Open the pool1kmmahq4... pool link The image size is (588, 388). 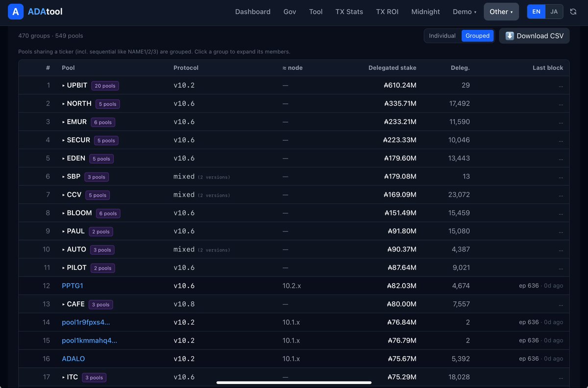89,340
